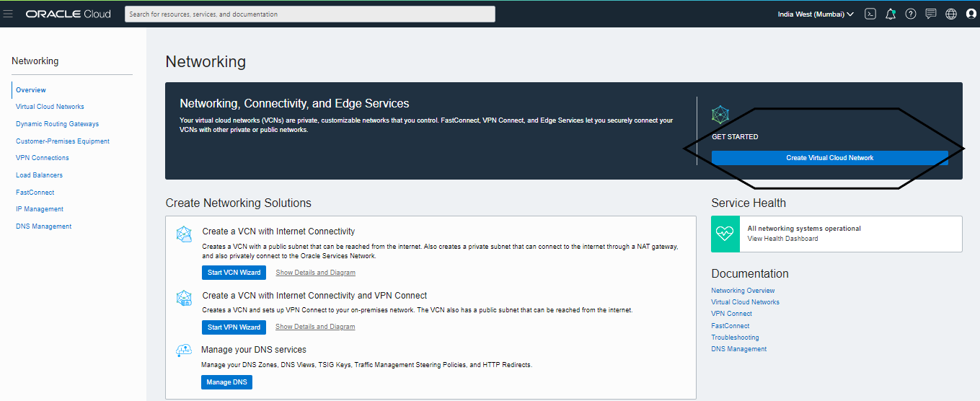Image resolution: width=980 pixels, height=401 pixels.
Task: Click Manage DNS button
Action: point(226,382)
